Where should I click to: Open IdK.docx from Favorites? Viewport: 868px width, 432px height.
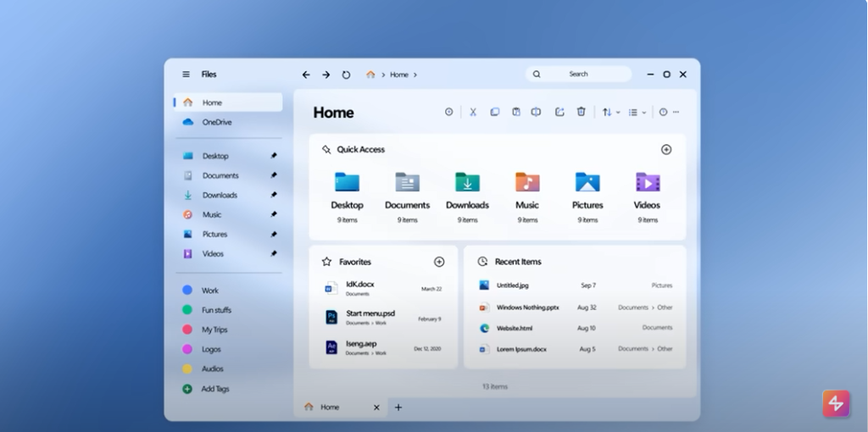[x=383, y=288]
